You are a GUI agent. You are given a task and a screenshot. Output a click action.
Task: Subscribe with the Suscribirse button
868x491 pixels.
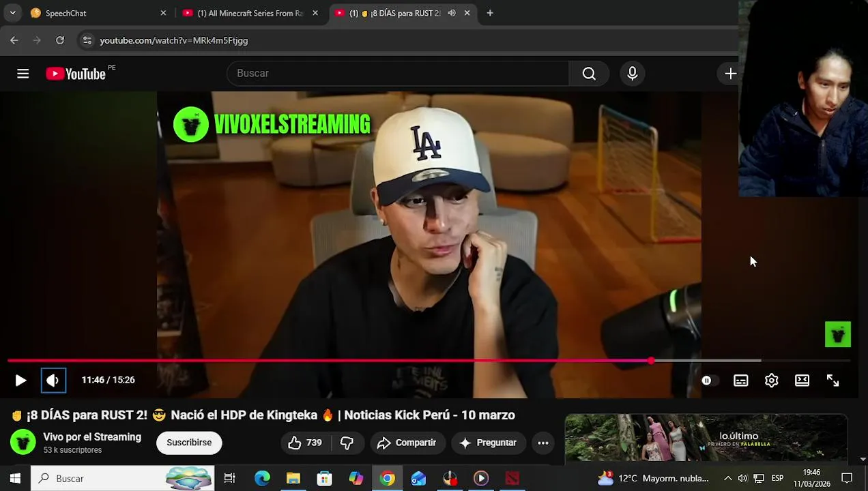click(x=189, y=443)
